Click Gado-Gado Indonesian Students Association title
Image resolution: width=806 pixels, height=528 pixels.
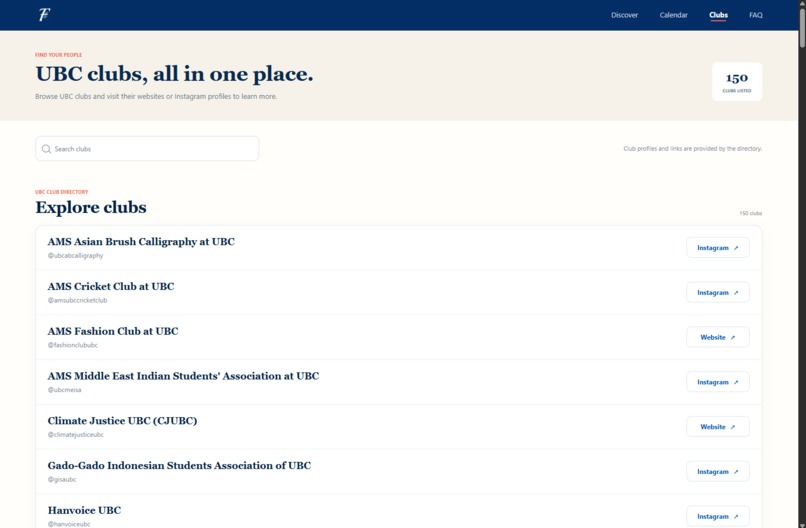[x=179, y=465]
